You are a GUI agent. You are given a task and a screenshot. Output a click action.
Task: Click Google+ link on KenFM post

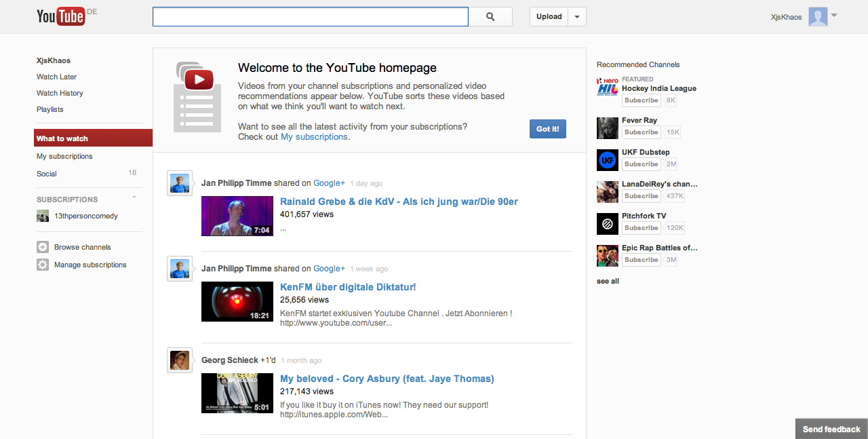(329, 269)
